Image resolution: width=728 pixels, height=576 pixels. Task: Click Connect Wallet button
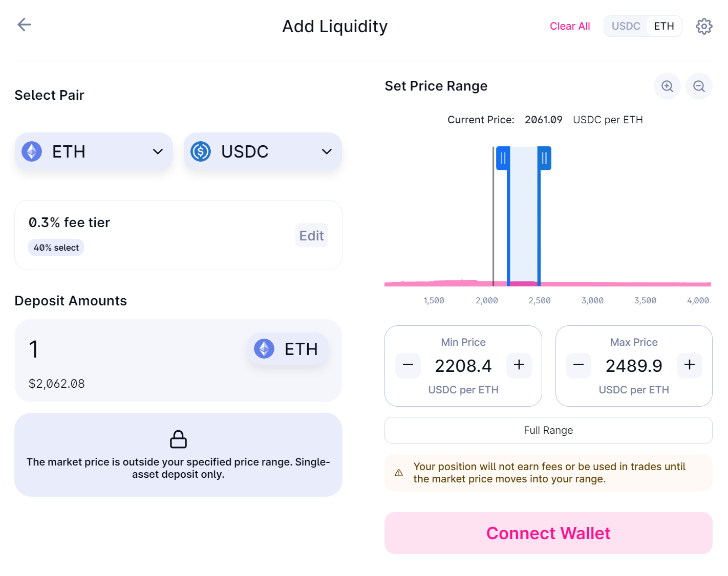point(548,533)
